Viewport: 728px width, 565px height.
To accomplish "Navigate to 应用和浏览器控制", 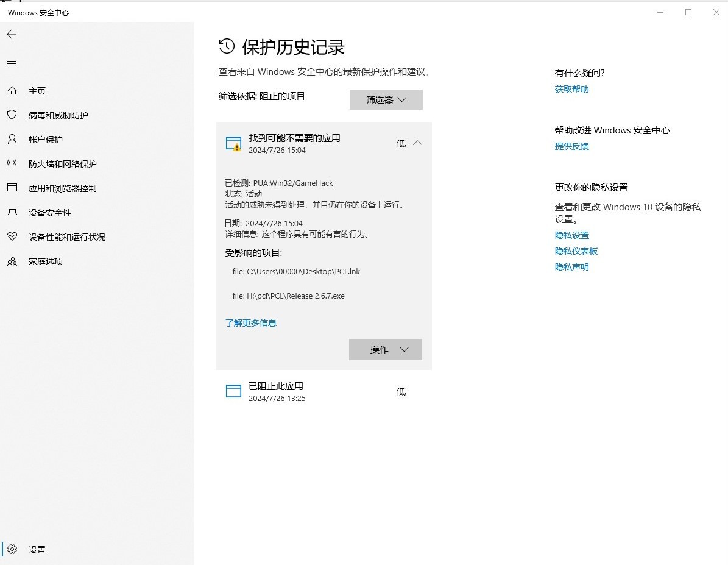I will [x=63, y=188].
